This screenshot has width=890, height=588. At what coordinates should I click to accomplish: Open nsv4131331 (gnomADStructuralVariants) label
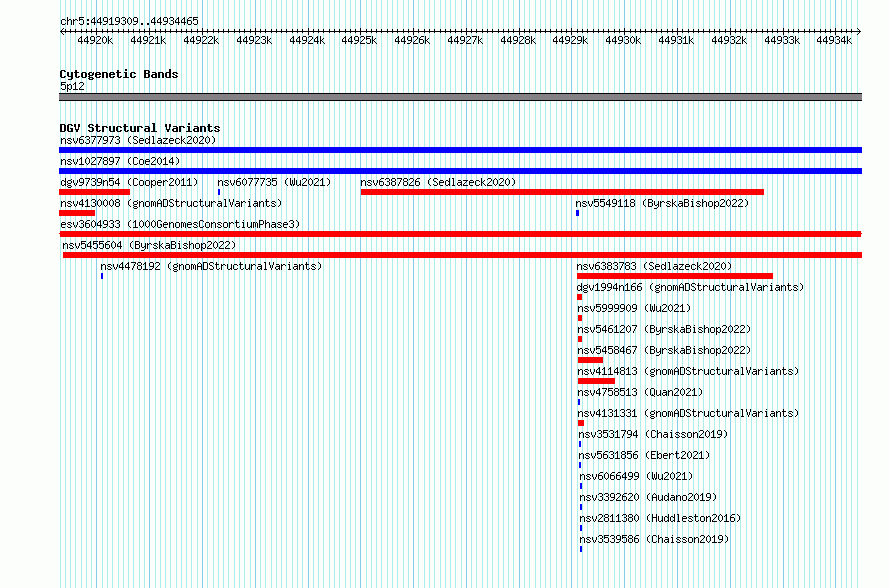[688, 413]
